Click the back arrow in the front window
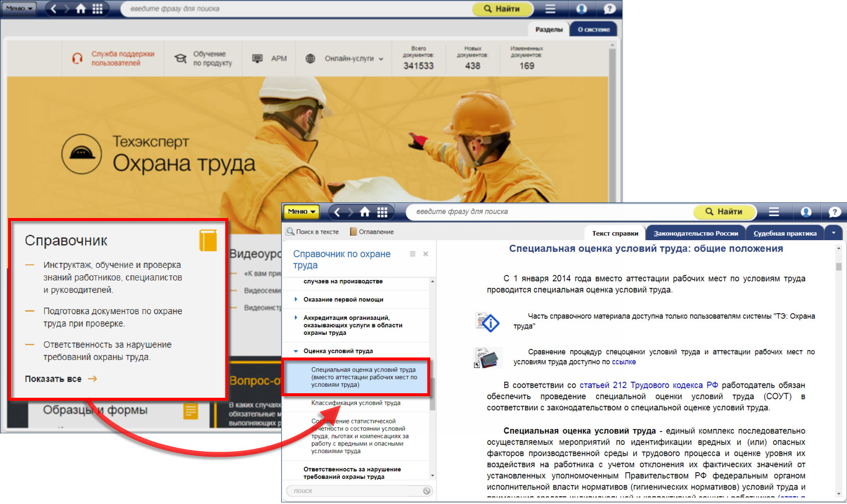The width and height of the screenshot is (847, 504). pos(337,212)
